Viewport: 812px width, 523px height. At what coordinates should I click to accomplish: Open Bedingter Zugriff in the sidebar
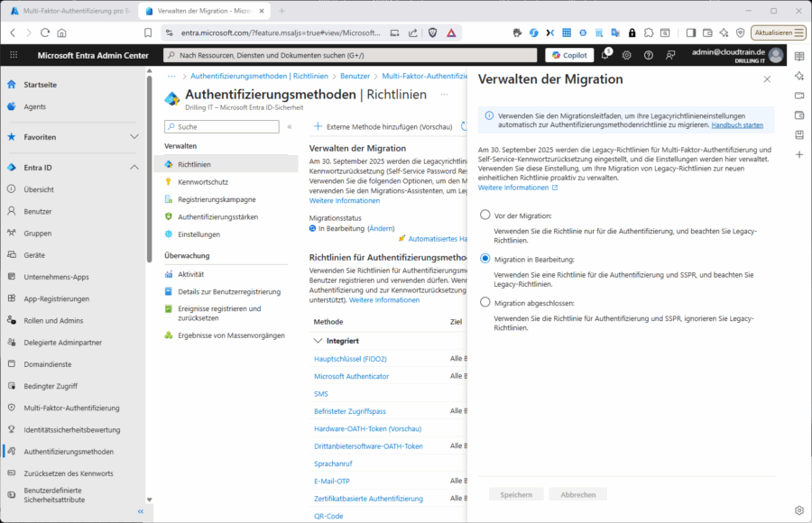pos(51,386)
